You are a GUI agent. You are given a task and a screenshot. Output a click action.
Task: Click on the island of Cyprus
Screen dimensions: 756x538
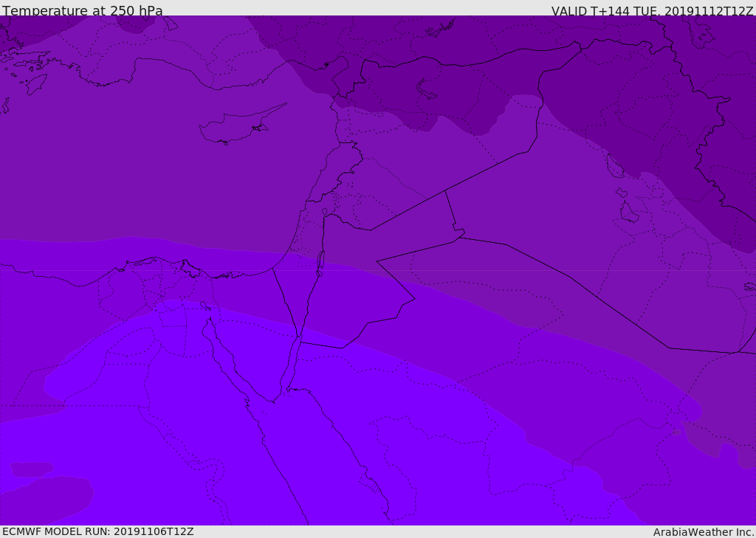click(x=235, y=128)
